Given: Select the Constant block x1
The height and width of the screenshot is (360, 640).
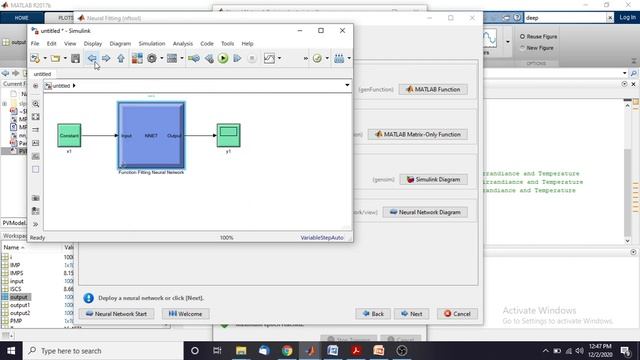Looking at the screenshot, I should pyautogui.click(x=69, y=135).
